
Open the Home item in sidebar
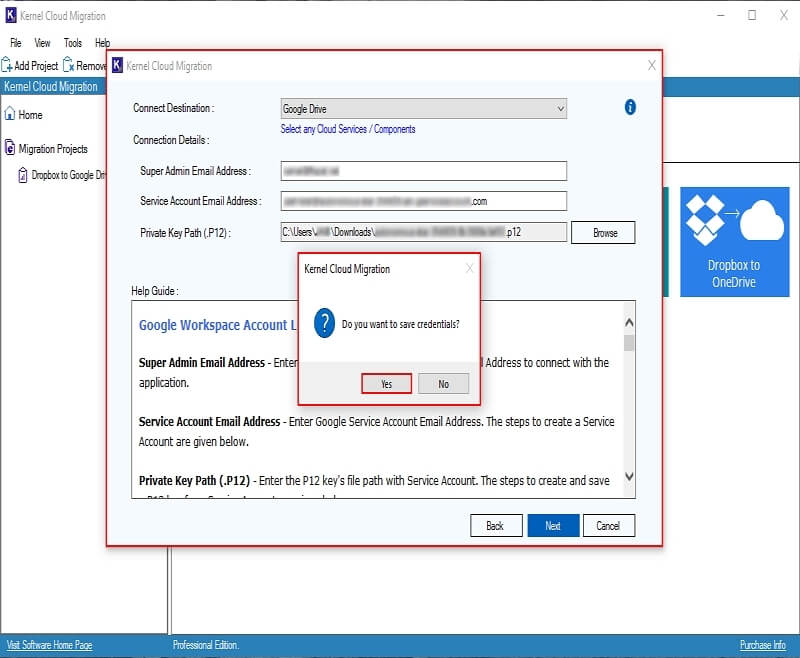(23, 115)
